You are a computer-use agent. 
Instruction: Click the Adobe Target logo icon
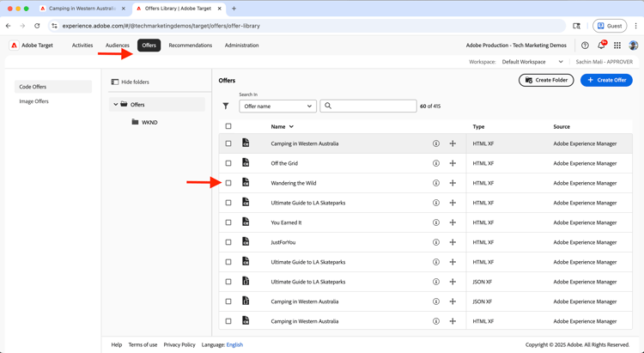(x=14, y=46)
